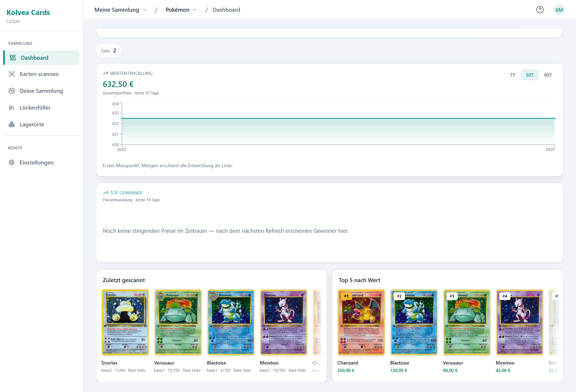This screenshot has width=576, height=392.
Task: Open recently scanned Blastoise card thumbnail
Action: (x=231, y=322)
